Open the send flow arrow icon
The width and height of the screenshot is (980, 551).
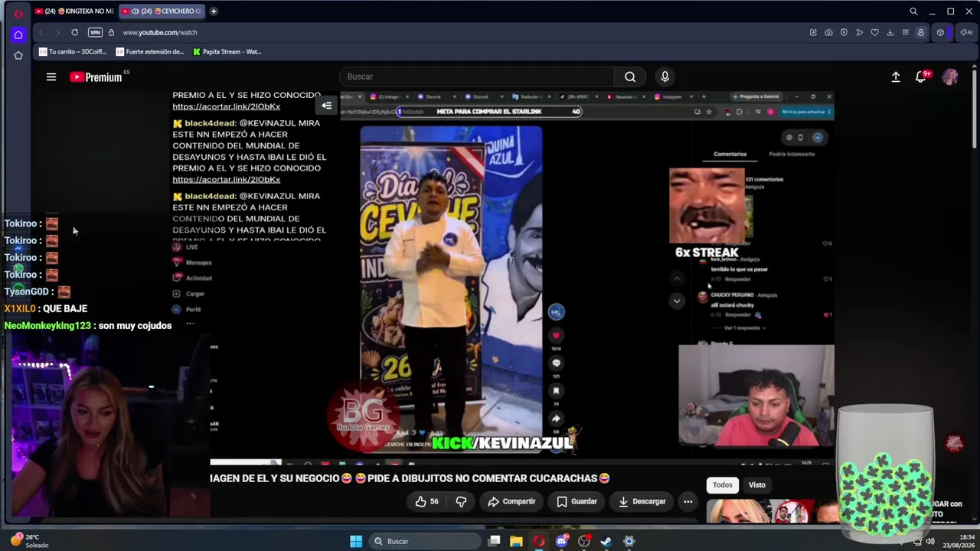point(859,32)
